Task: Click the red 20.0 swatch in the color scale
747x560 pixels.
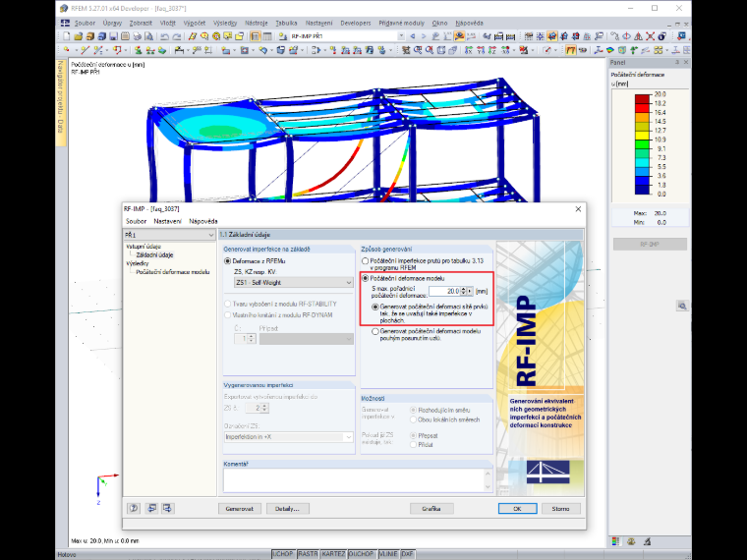Action: [642, 98]
